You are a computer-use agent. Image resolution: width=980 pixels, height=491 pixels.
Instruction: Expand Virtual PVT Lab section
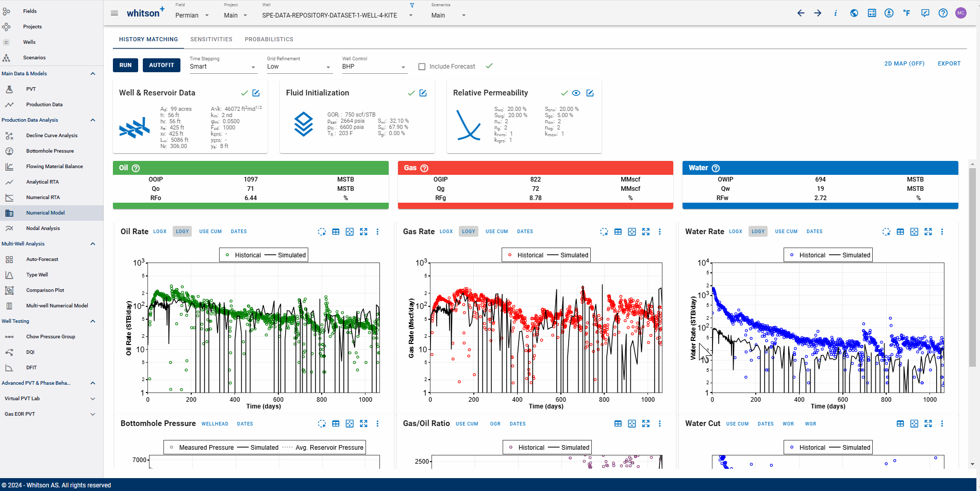[93, 399]
